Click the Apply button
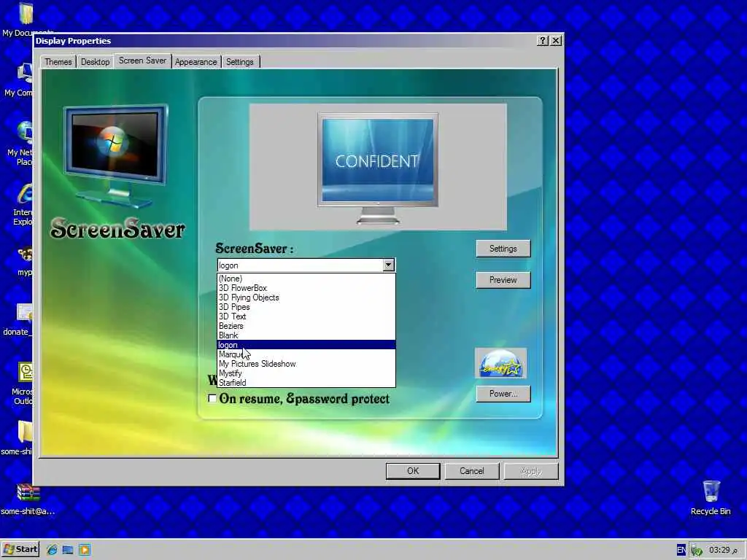Viewport: 747px width, 560px height. click(x=531, y=471)
